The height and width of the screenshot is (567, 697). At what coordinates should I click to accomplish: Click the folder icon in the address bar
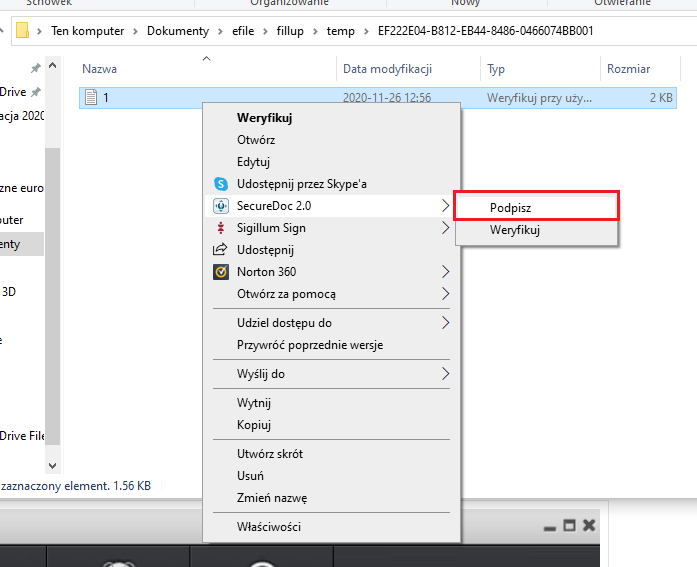(x=22, y=30)
